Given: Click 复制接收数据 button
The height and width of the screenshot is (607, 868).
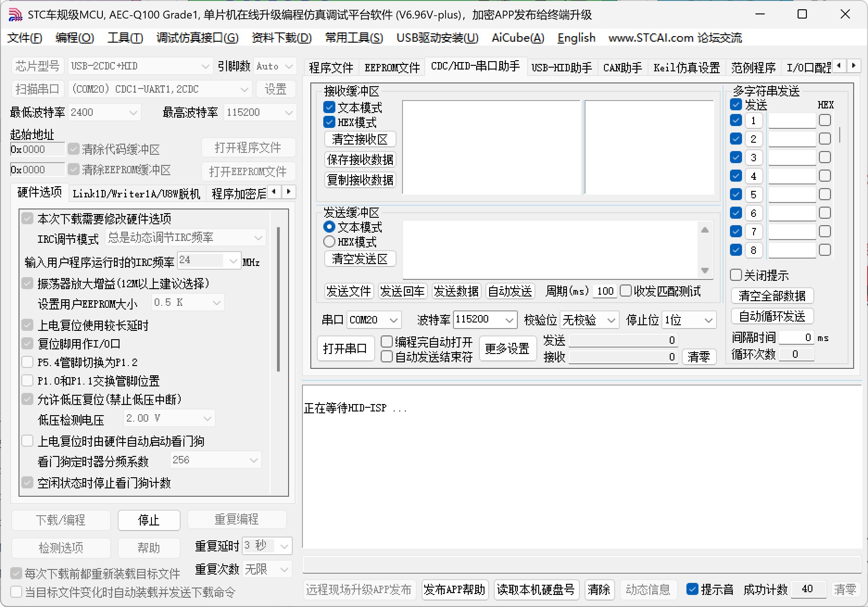Looking at the screenshot, I should [x=360, y=180].
